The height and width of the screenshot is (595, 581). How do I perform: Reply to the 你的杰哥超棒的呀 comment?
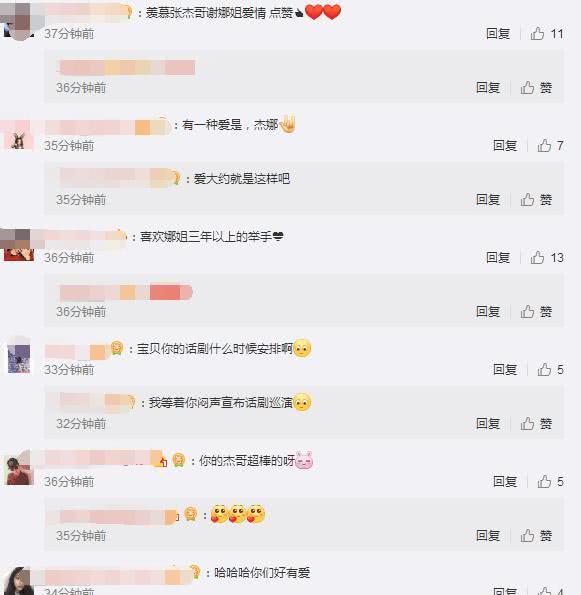[x=505, y=482]
